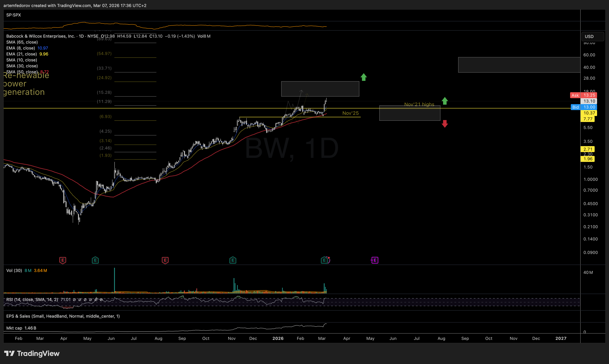Select the EMA (8, close) indicator legend
The width and height of the screenshot is (609, 364).
pos(21,48)
